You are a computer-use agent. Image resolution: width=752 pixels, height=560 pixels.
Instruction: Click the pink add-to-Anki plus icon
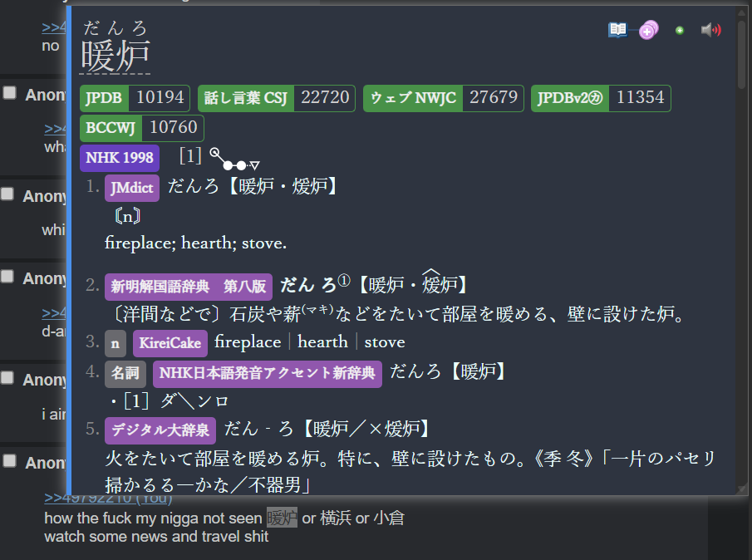[648, 30]
